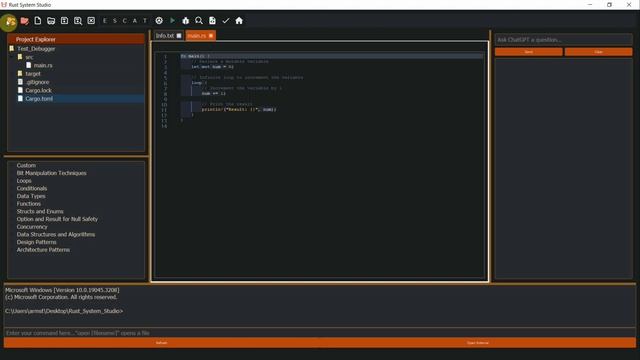Click the document page toolbar icon

pos(212,21)
